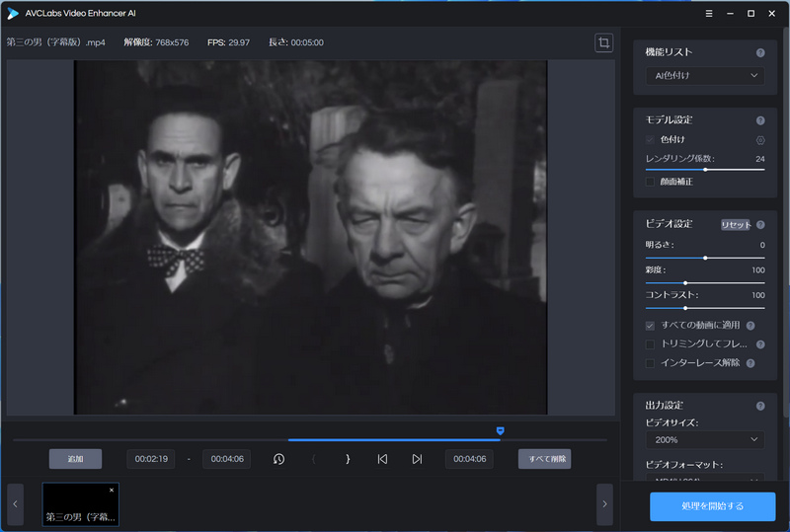Click the file name 第三の男（字幕版）.mp4
This screenshot has width=790, height=532.
[x=56, y=42]
